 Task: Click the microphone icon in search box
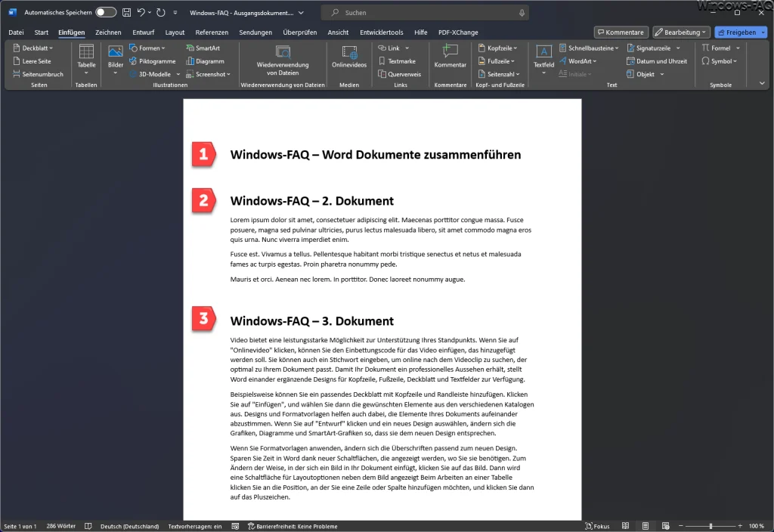[522, 13]
